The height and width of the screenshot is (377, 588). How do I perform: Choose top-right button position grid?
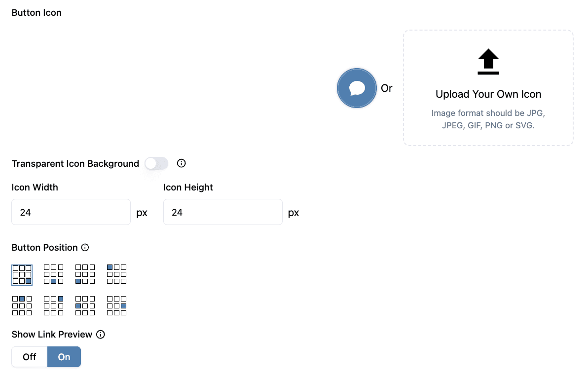(54, 306)
